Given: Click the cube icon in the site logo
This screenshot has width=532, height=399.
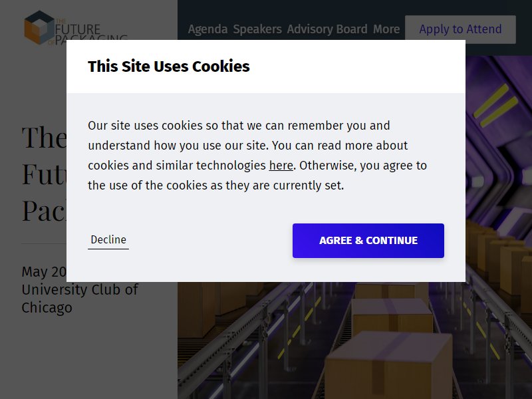Looking at the screenshot, I should click(39, 27).
